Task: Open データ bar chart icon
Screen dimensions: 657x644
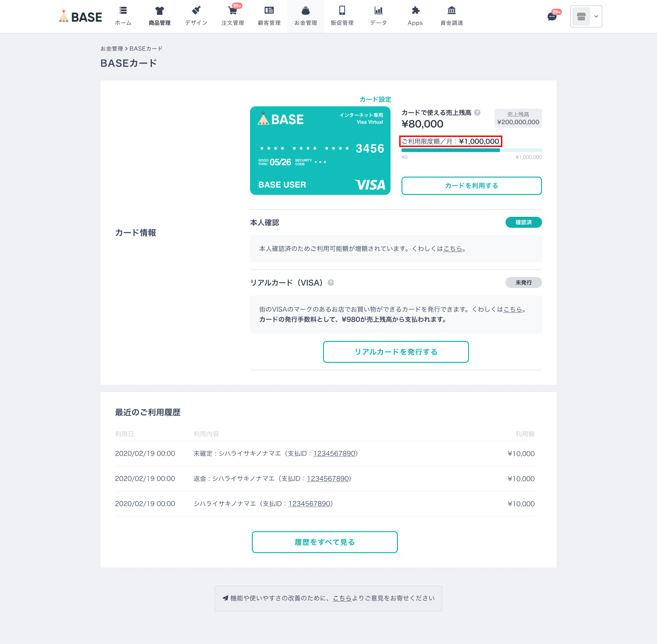Action: coord(379,10)
